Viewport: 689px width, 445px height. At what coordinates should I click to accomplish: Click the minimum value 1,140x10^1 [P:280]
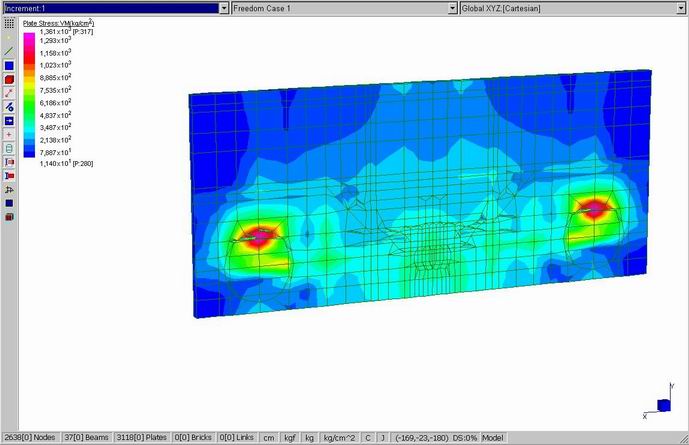pos(66,163)
